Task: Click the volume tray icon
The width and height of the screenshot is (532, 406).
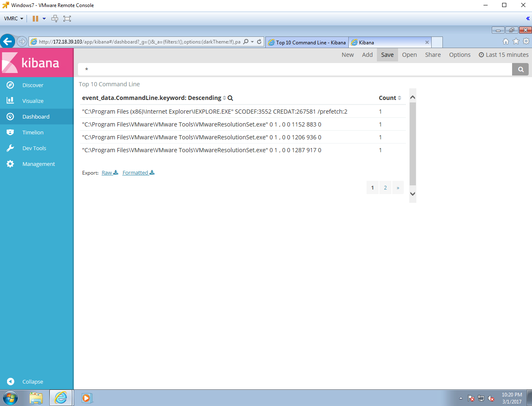Action: [491, 399]
